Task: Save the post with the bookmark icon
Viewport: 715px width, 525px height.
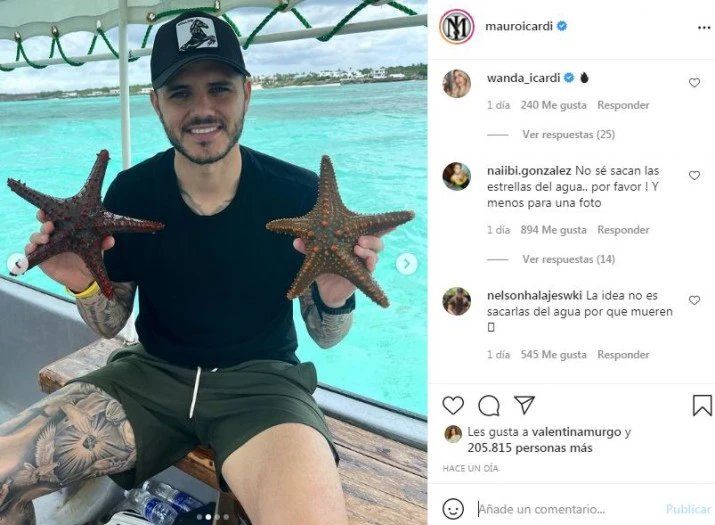Action: coord(702,405)
